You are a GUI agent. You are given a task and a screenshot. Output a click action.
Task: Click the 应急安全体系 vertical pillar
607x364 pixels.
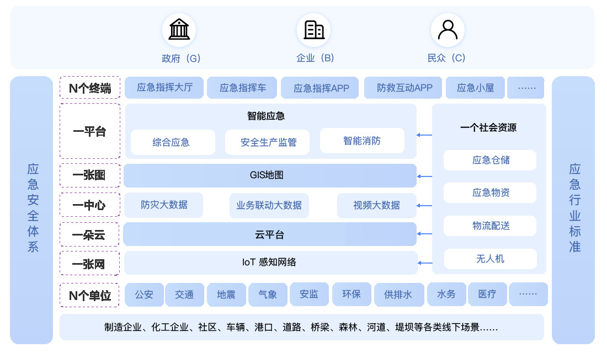(32, 210)
